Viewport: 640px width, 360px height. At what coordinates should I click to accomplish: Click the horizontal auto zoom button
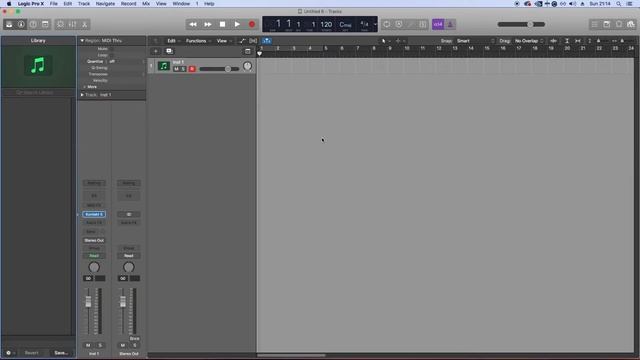pyautogui.click(x=578, y=41)
